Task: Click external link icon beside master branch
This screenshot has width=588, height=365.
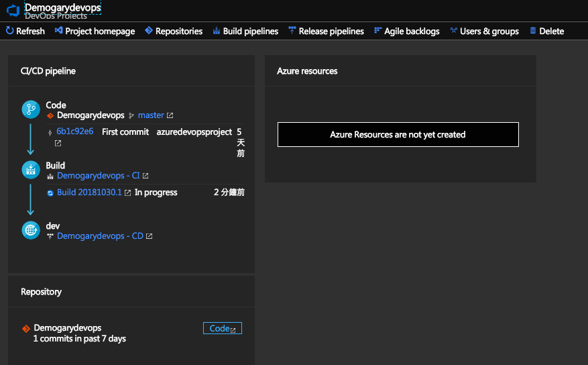Action: pyautogui.click(x=170, y=116)
